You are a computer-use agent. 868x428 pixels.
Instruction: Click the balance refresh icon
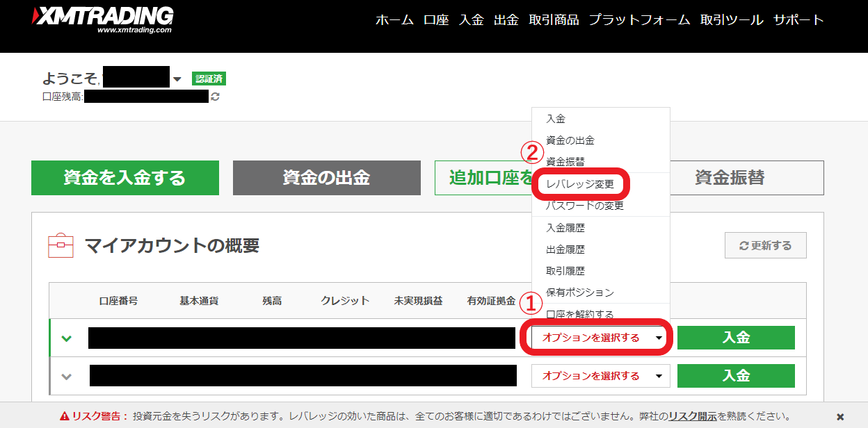point(215,97)
